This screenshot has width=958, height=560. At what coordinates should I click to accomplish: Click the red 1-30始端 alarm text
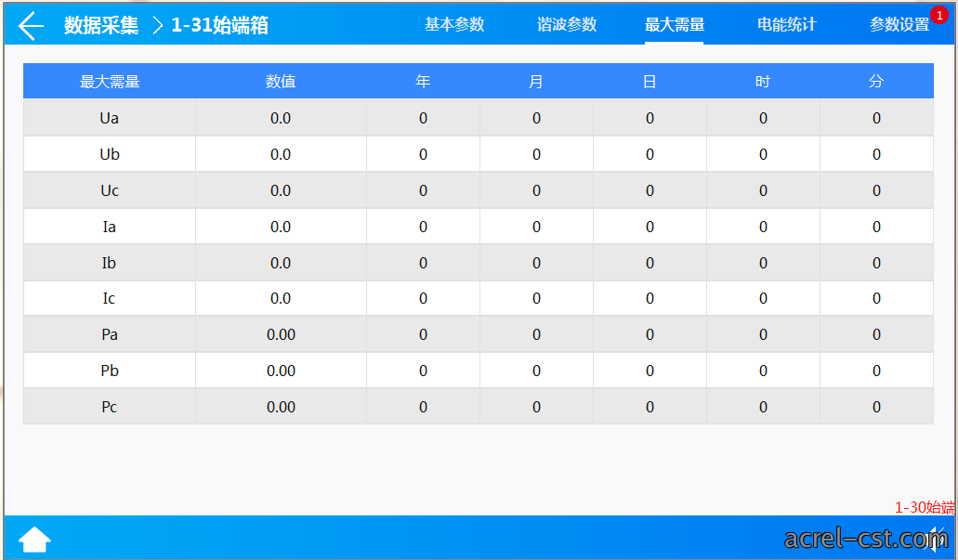click(925, 507)
